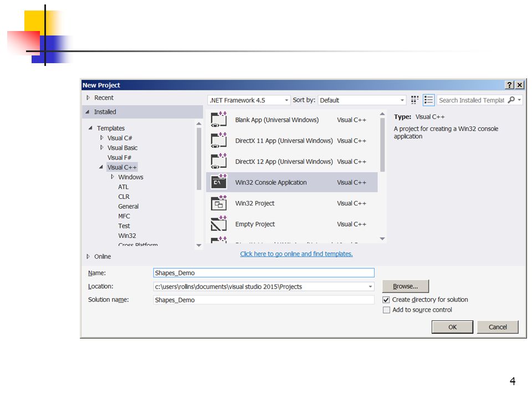Expand the Recent section
Viewport: 532px width, 399px height.
tap(88, 98)
